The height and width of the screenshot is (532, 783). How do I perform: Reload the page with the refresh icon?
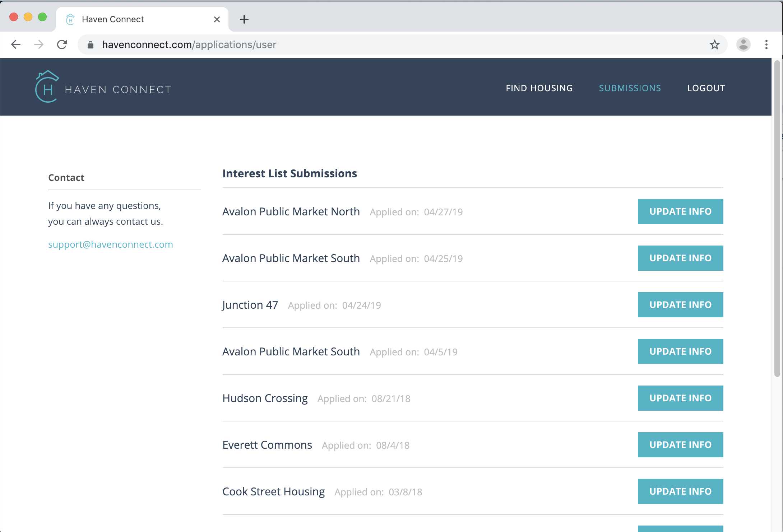[x=62, y=44]
